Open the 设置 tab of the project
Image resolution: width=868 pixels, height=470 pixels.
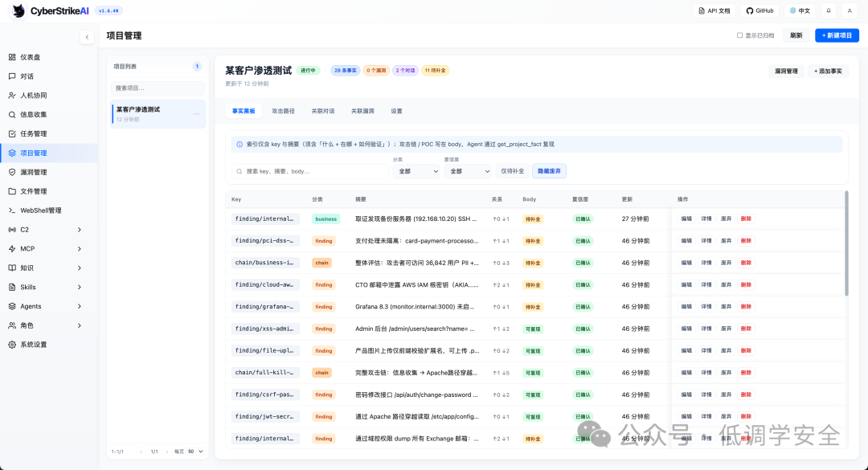(396, 111)
